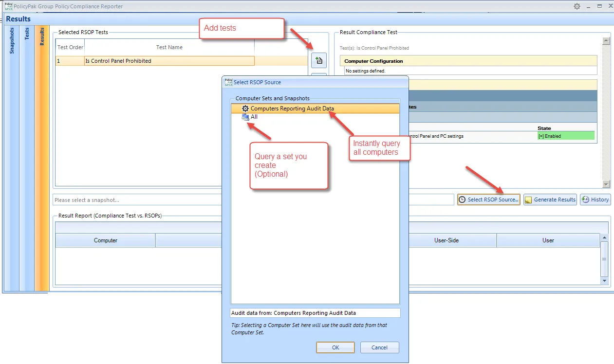Click the gear icon beside Computers Reporting

pyautogui.click(x=245, y=109)
